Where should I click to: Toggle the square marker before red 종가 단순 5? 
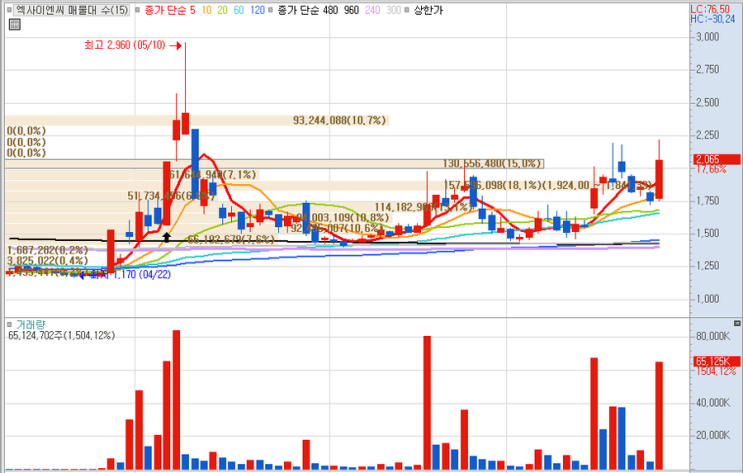pos(137,10)
